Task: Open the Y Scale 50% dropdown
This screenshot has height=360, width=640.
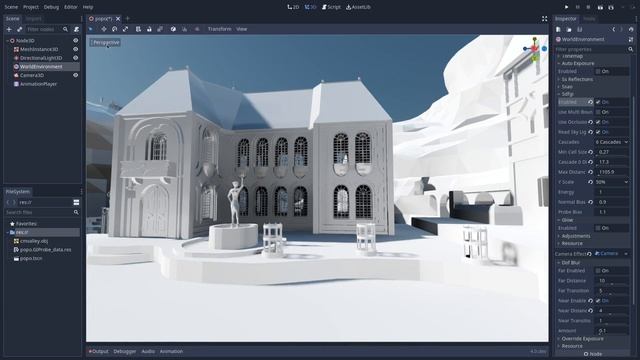Action: [x=611, y=182]
